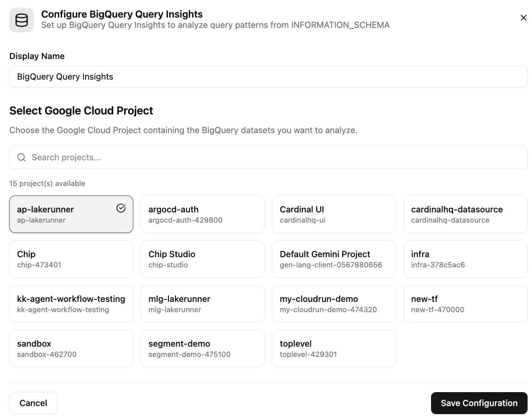
Task: Select the toplevel project card
Action: 334,348
